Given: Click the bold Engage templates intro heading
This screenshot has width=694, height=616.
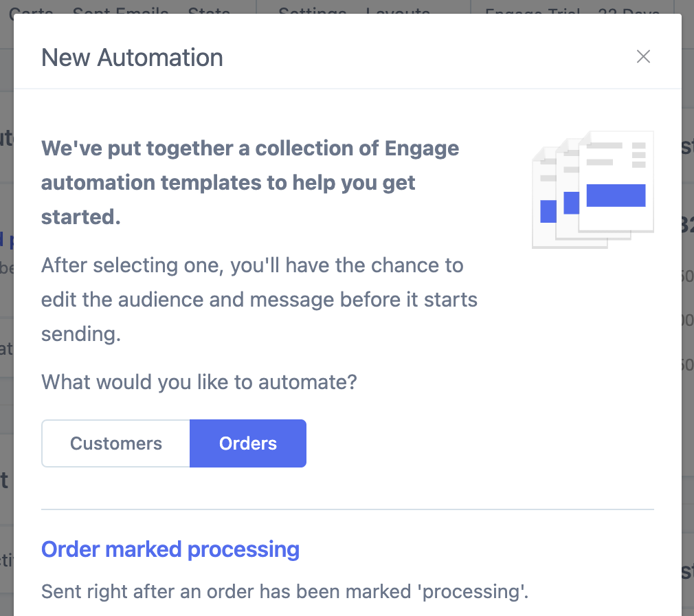Looking at the screenshot, I should coord(250,182).
